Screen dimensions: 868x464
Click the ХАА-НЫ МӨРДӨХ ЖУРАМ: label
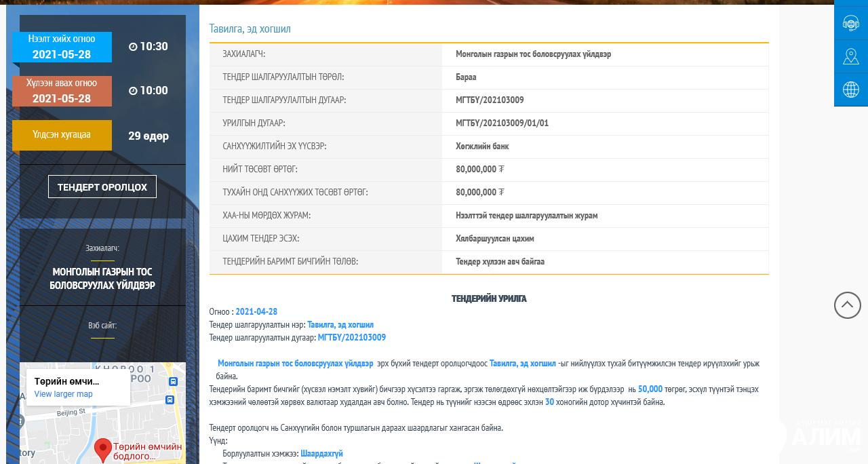coord(267,216)
